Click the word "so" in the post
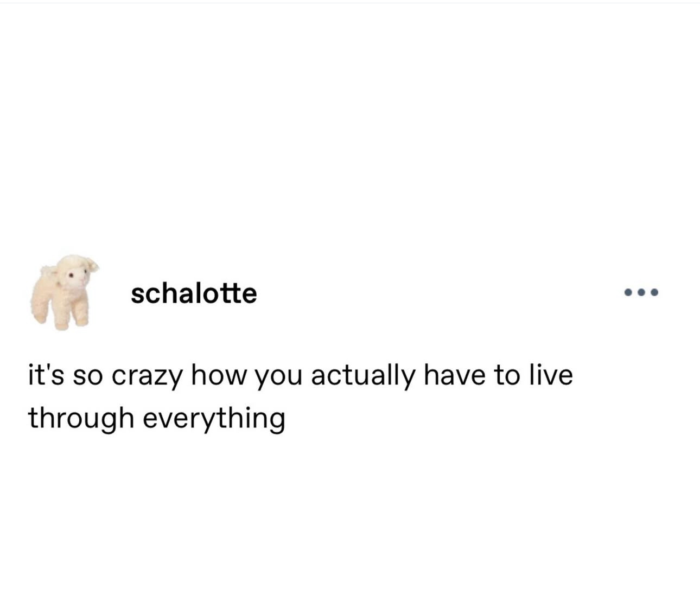The image size is (700, 615). [x=87, y=376]
